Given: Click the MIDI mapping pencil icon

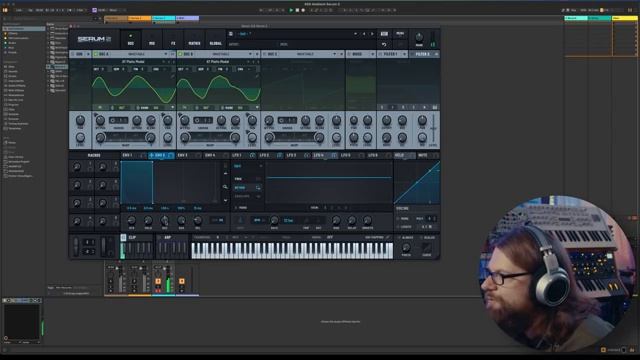Looking at the screenshot, I should [x=387, y=237].
